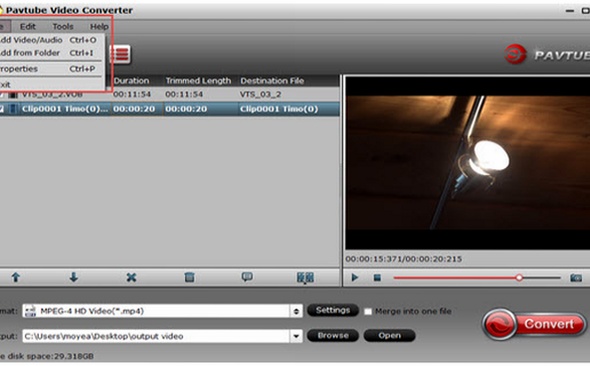Expand the Output path dropdown arrow
This screenshot has width=590, height=366.
tap(296, 336)
